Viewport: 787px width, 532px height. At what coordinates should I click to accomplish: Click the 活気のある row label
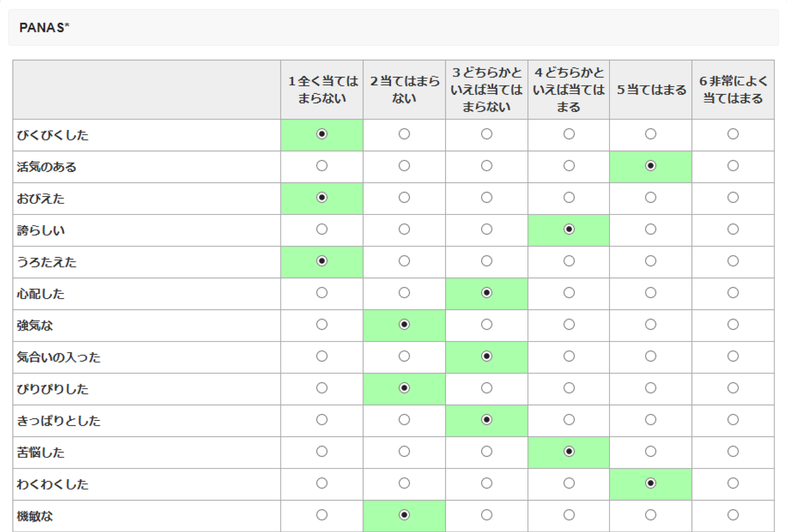point(46,167)
